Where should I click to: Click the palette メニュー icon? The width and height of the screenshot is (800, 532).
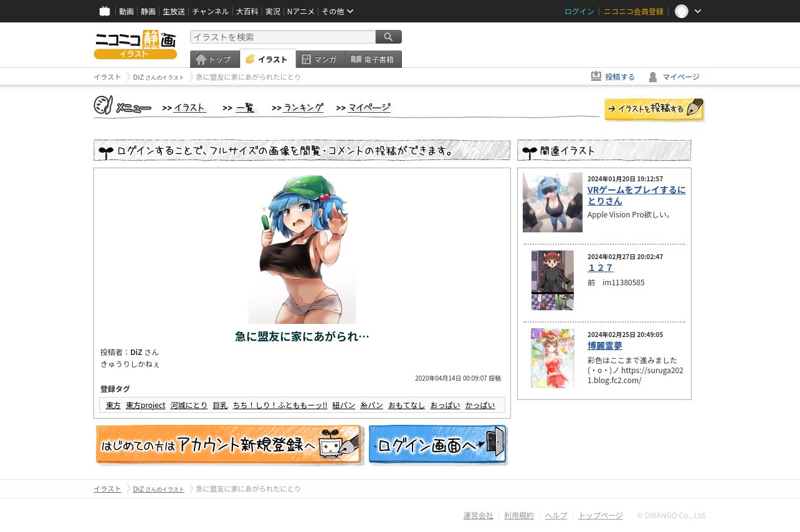[x=103, y=105]
